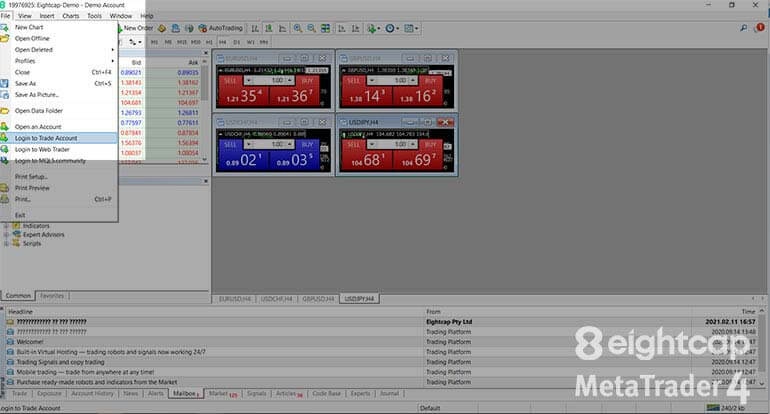Viewport: 770px width, 414px height.
Task: Open the Trade tab in Terminal
Action: [x=19, y=394]
